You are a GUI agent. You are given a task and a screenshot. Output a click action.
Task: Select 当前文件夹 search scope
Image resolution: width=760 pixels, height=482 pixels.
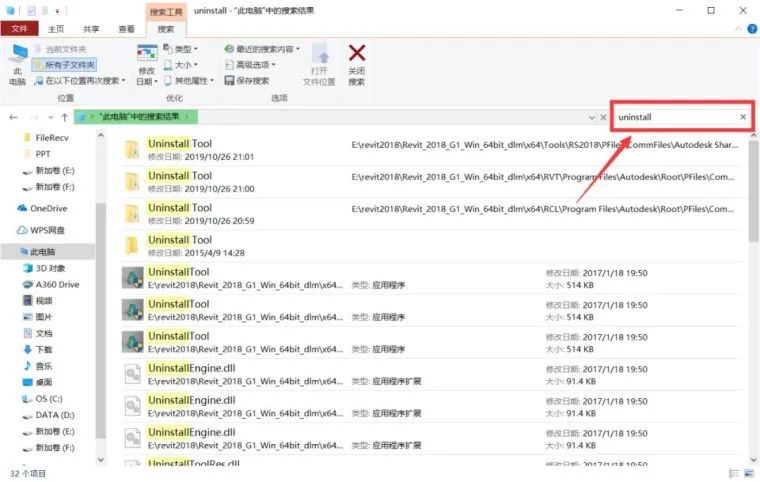pos(61,49)
